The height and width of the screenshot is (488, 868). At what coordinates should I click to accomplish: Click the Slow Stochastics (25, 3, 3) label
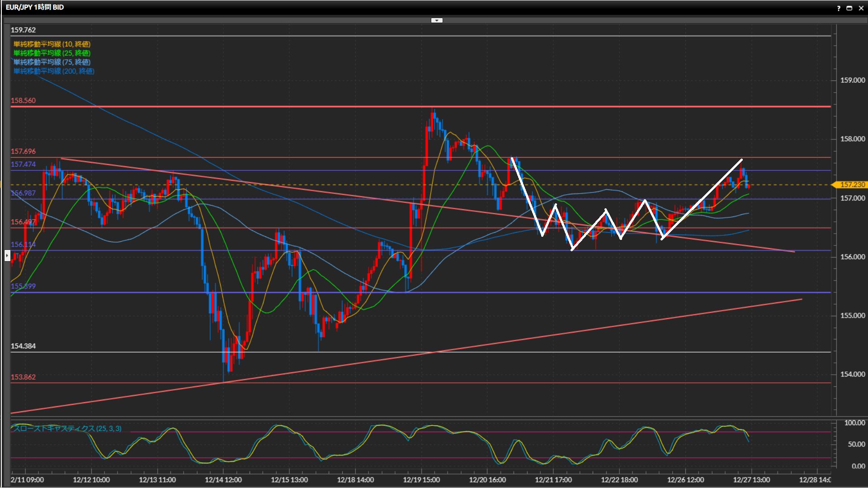pos(67,428)
